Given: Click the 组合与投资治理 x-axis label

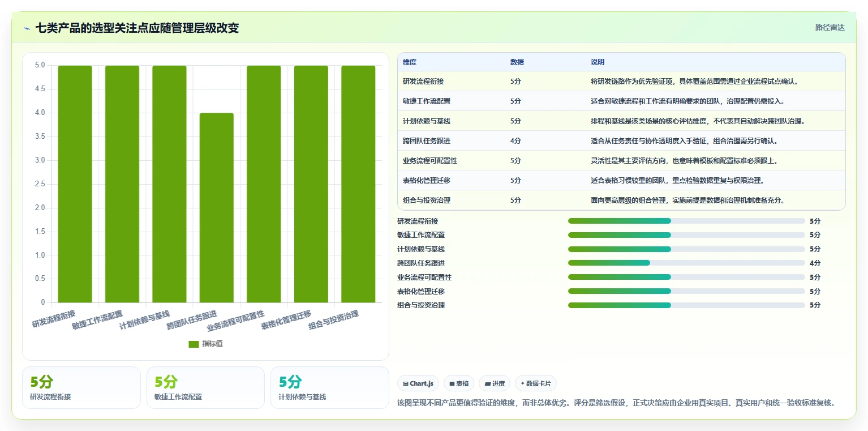Looking at the screenshot, I should [333, 321].
